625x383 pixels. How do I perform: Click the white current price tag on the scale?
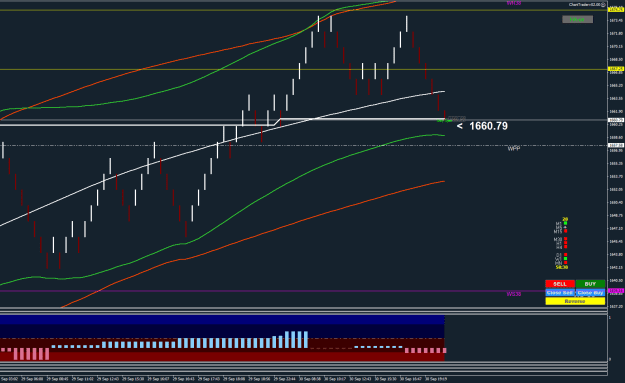pos(616,120)
